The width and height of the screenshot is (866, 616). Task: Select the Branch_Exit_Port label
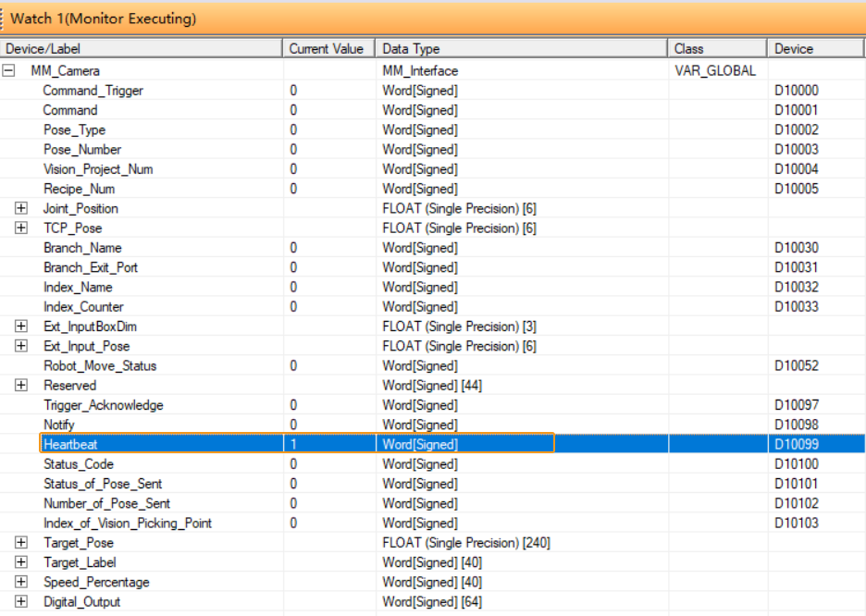(91, 267)
